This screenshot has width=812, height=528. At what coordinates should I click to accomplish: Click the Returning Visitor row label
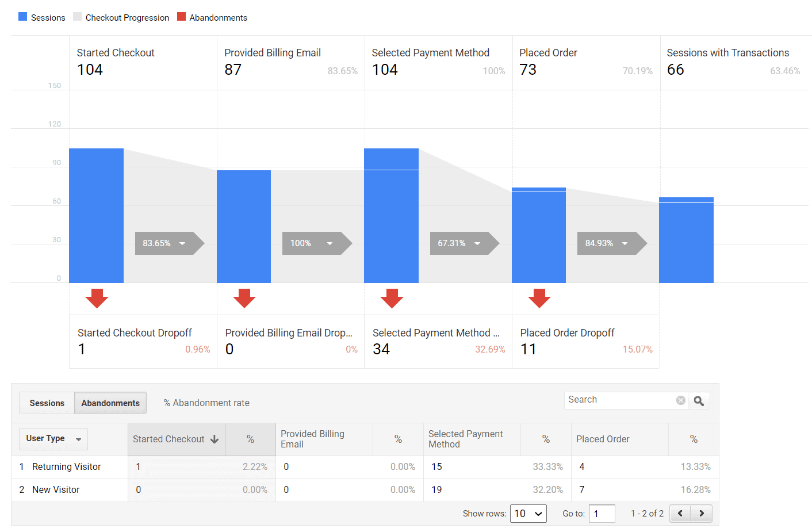(x=67, y=467)
